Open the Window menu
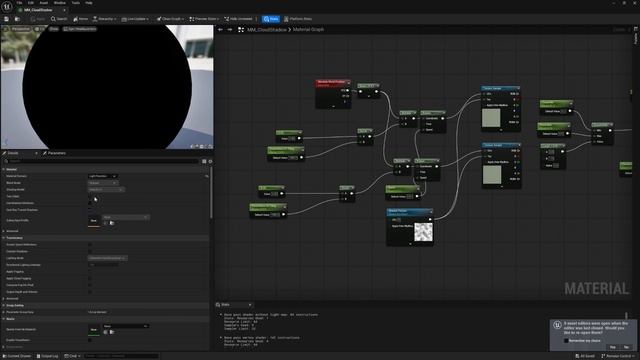Image resolution: width=640 pixels, height=360 pixels. (60, 3)
